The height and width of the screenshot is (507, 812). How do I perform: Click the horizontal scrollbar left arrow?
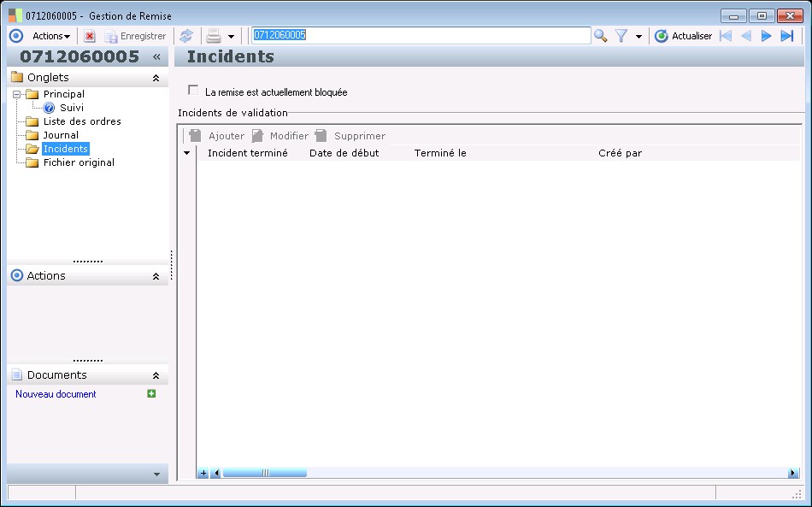point(216,473)
